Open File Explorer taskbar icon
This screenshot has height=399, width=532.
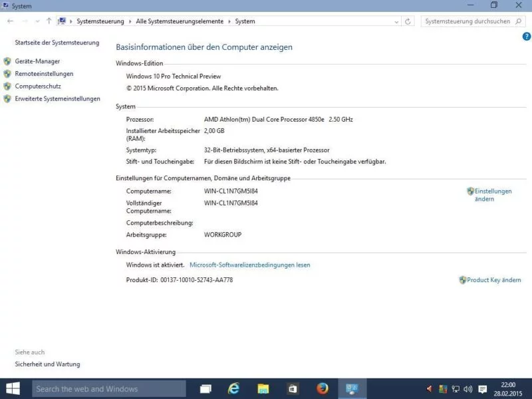pos(263,389)
